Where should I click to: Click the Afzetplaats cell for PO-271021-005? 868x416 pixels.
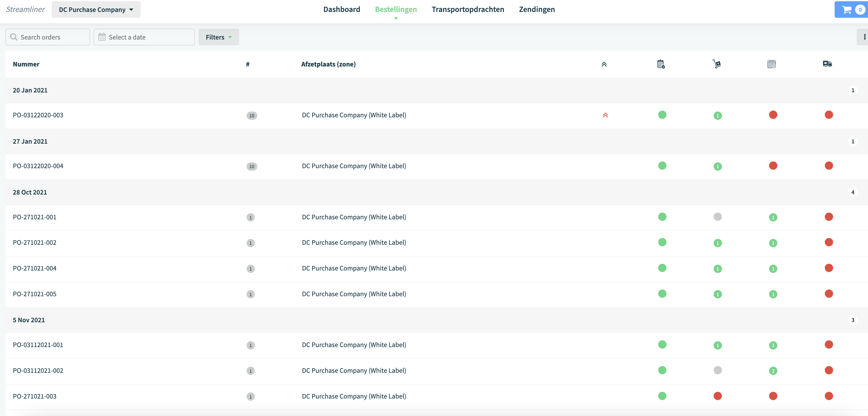click(x=354, y=294)
